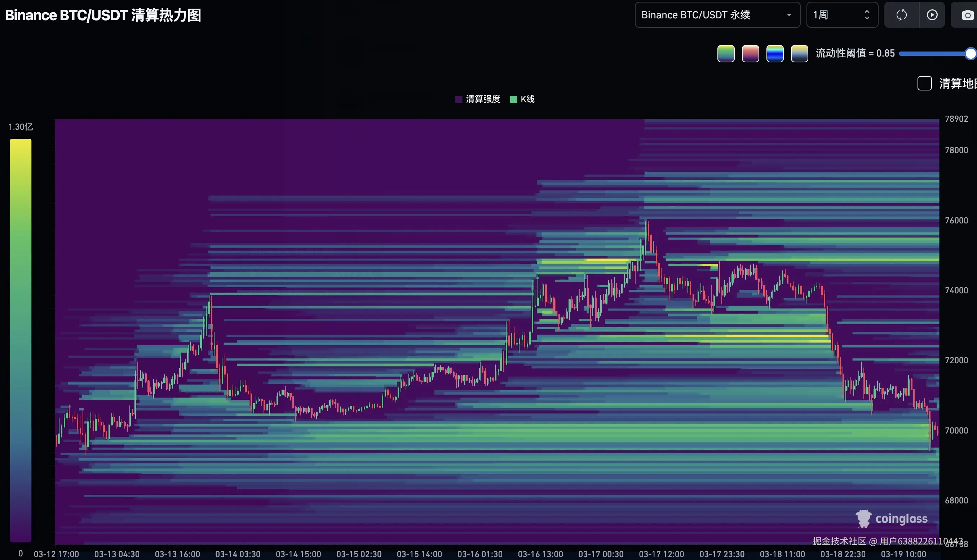977x560 pixels.
Task: Click the refresh chart icon
Action: point(901,15)
